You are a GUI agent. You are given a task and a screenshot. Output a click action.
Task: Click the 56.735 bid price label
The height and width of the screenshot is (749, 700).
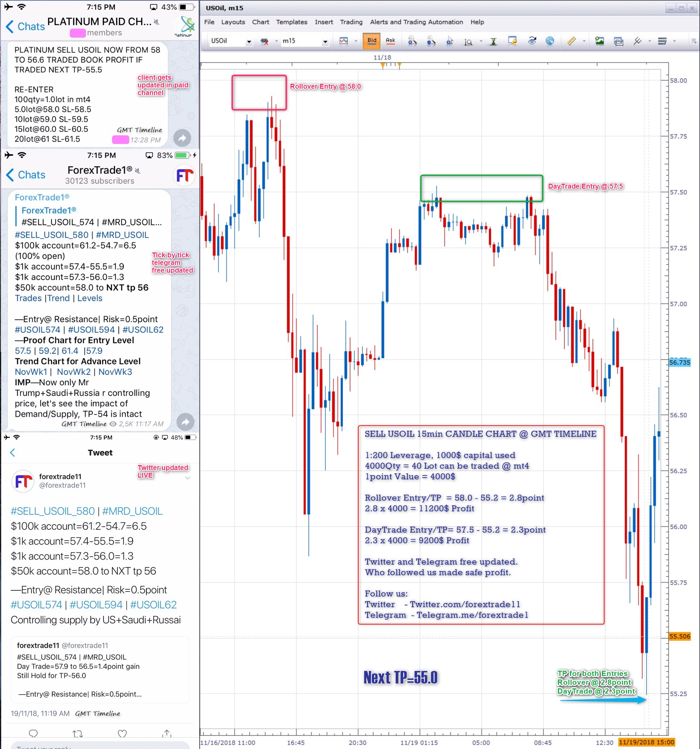[680, 362]
